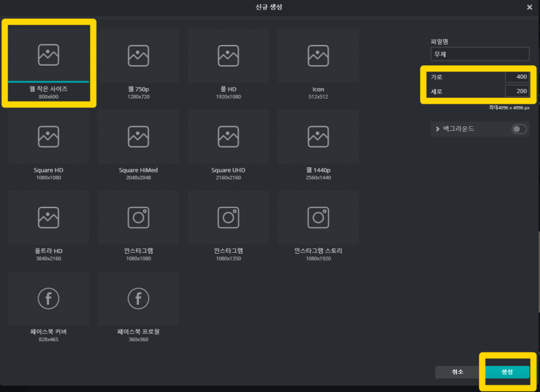Select the 페이스북 프로필 360x360 preset
Viewport: 540px width, 392px height.
coord(138,307)
